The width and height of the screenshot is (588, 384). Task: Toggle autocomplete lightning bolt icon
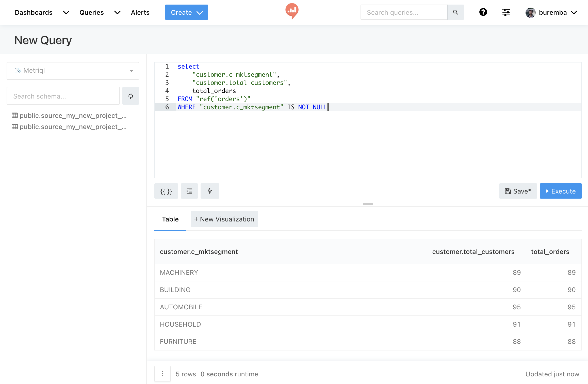[210, 191]
